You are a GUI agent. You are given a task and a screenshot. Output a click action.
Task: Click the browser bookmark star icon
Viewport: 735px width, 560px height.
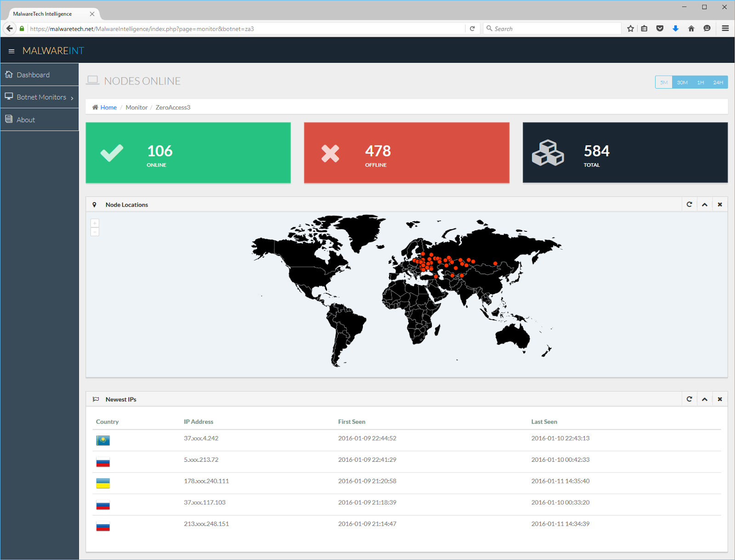pos(630,28)
